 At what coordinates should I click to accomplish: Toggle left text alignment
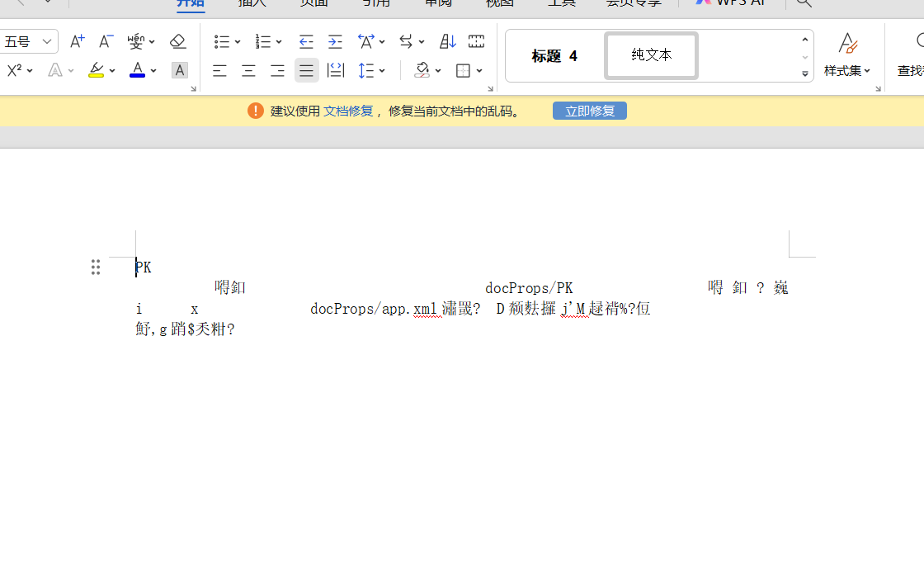[219, 71]
